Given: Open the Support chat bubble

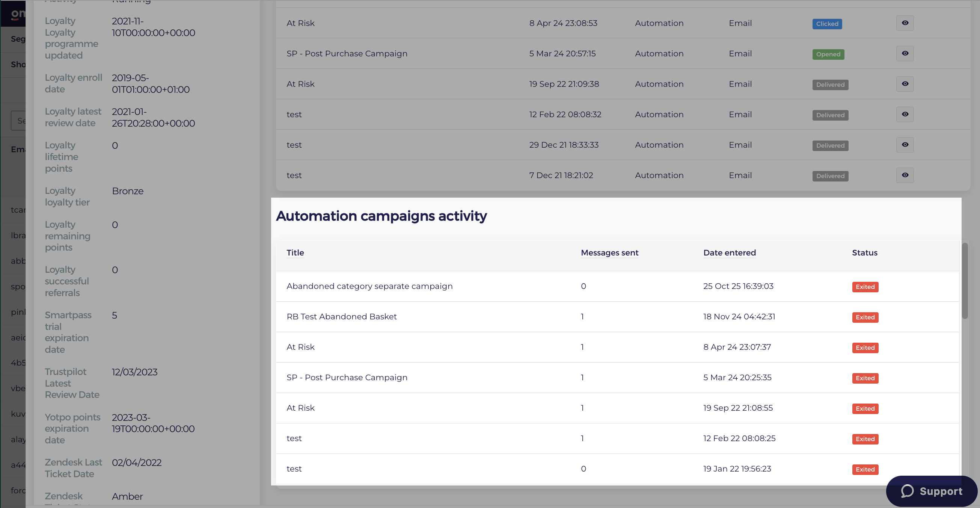Looking at the screenshot, I should pyautogui.click(x=931, y=491).
